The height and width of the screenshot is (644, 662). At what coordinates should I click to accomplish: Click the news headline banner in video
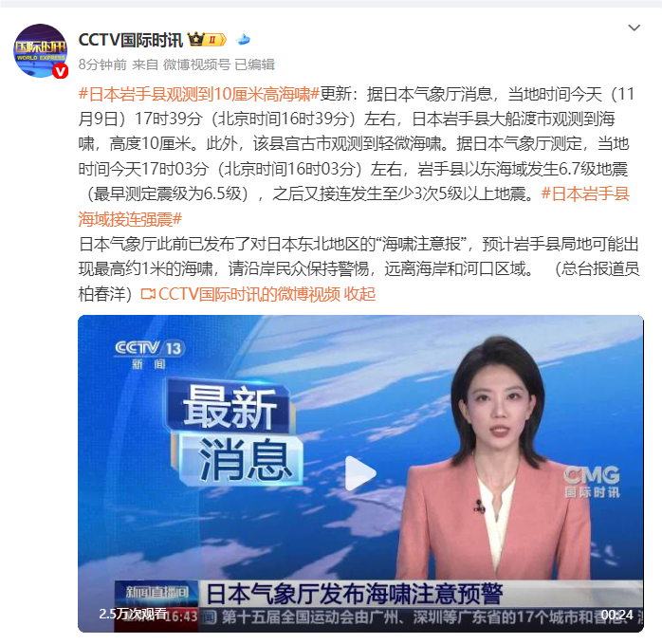[x=355, y=594]
